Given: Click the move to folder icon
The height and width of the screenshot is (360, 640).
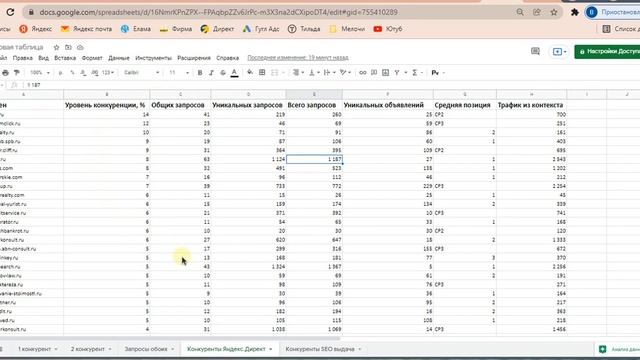Looking at the screenshot, I should [68, 47].
